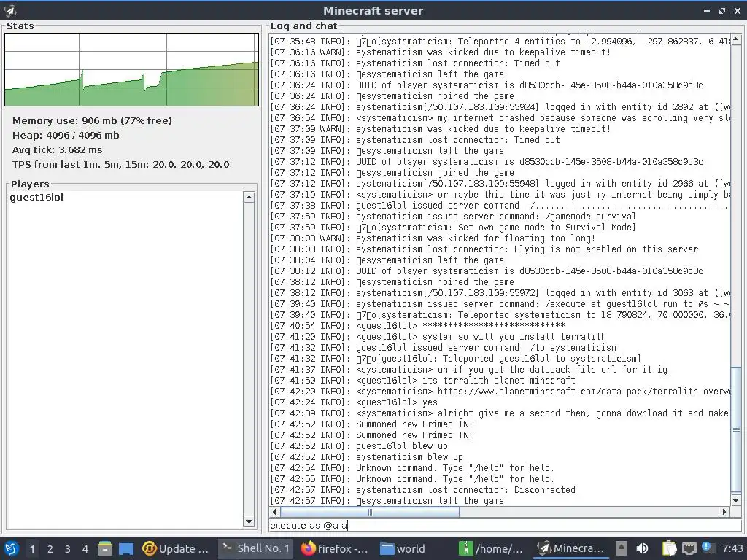Open the Lubuntu start menu icon
The width and height of the screenshot is (747, 560).
tap(11, 548)
